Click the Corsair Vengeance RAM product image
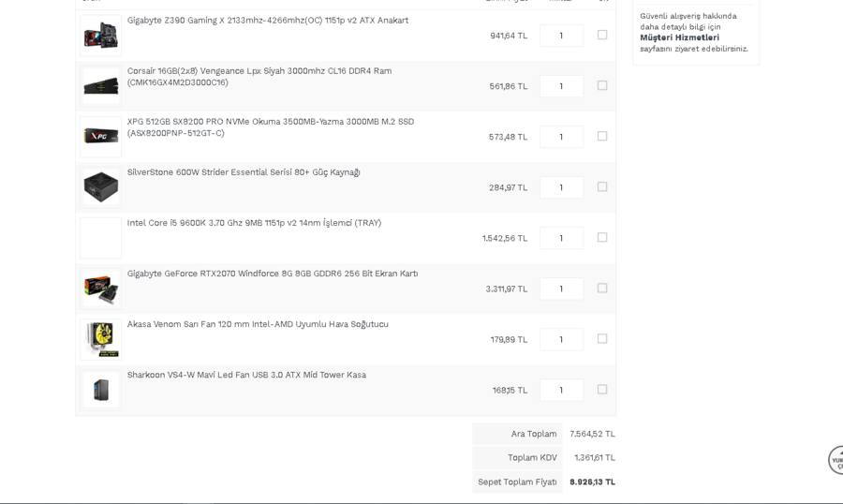Screen dimensions: 843x504 point(100,86)
